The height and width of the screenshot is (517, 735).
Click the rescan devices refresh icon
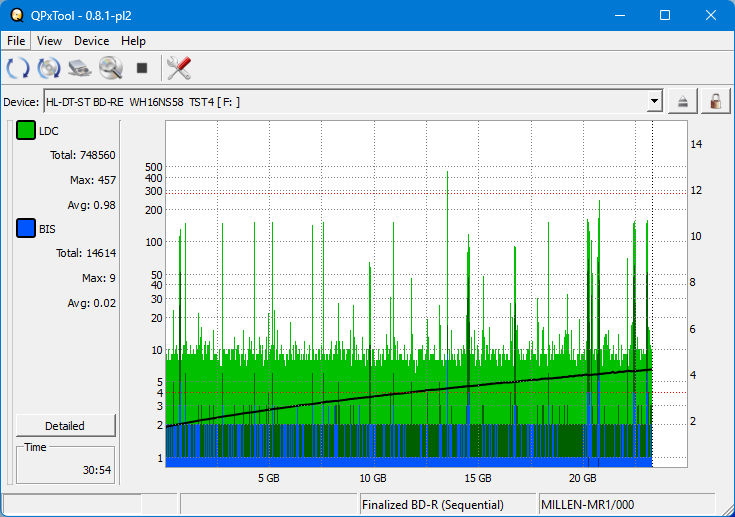click(17, 68)
